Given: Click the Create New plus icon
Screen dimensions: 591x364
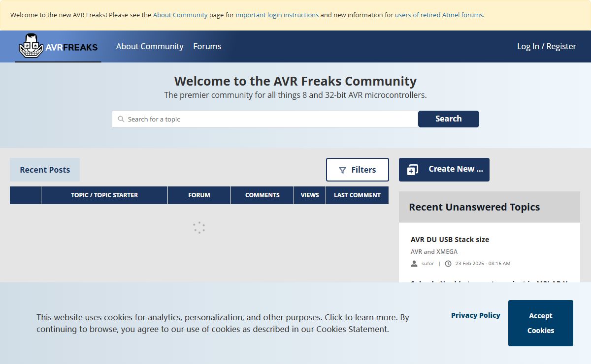Looking at the screenshot, I should tap(413, 170).
